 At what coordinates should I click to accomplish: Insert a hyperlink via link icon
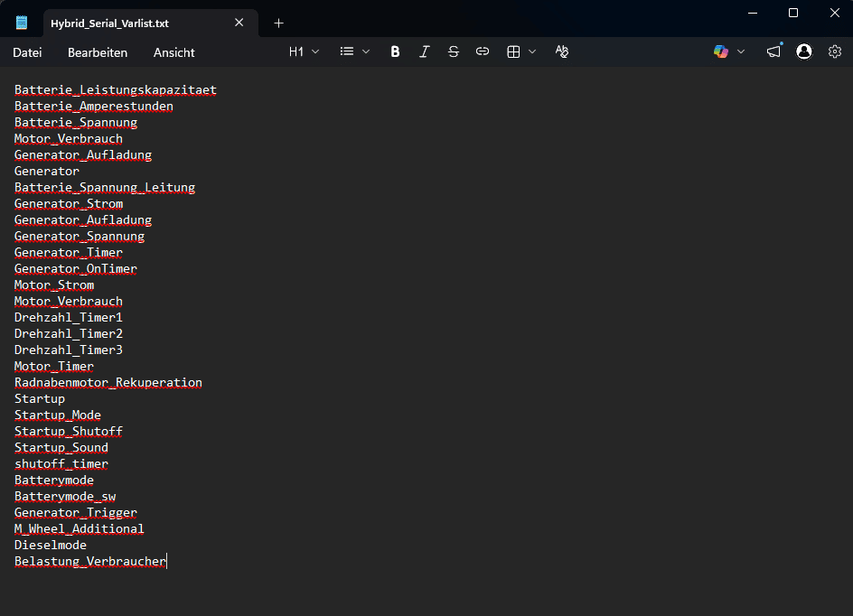pos(483,52)
